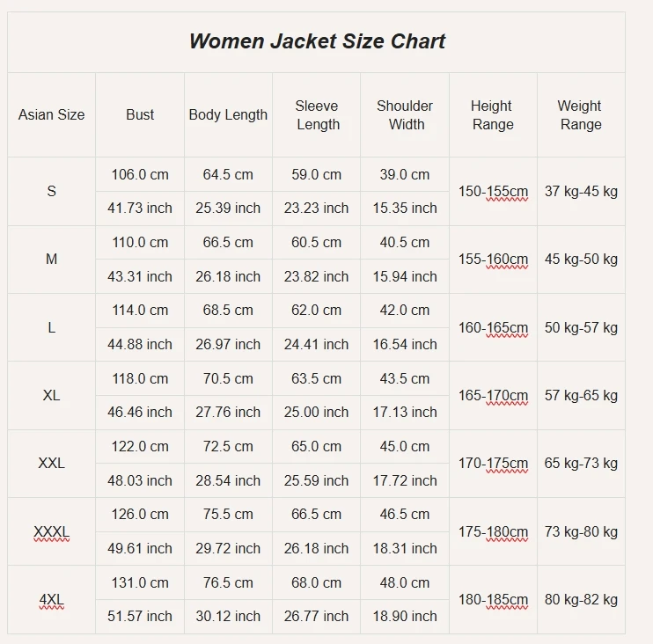Click the Height Range column header
Screen dimensions: 653x644
tap(493, 114)
